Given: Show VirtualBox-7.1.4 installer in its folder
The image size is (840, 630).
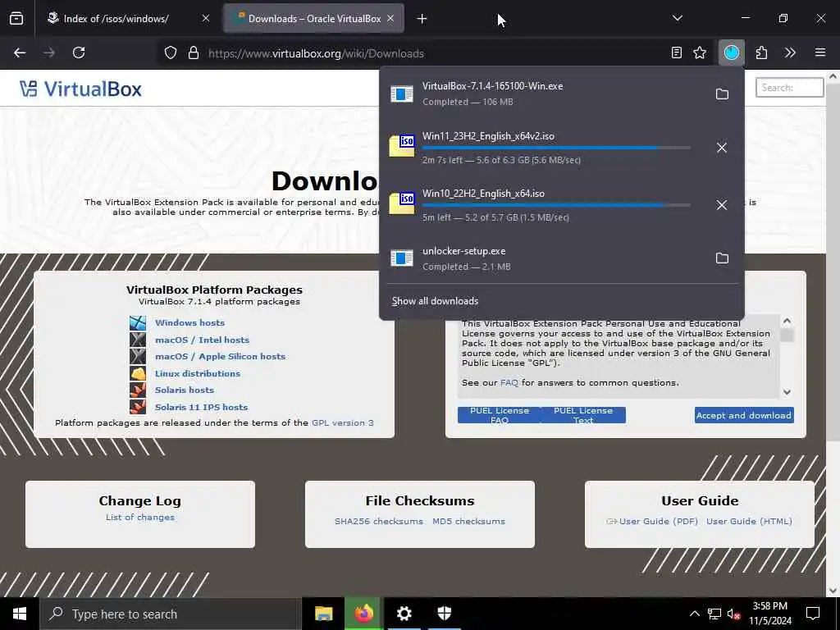Looking at the screenshot, I should (722, 94).
